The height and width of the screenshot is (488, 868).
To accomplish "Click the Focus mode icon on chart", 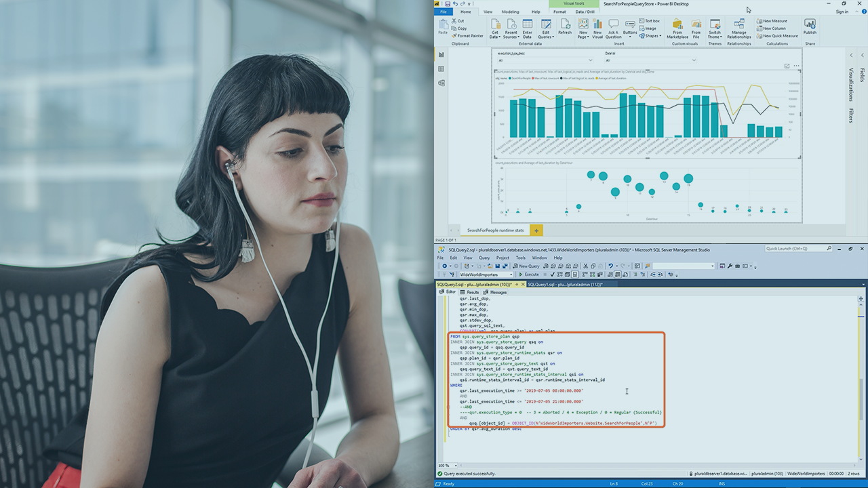I will (787, 66).
